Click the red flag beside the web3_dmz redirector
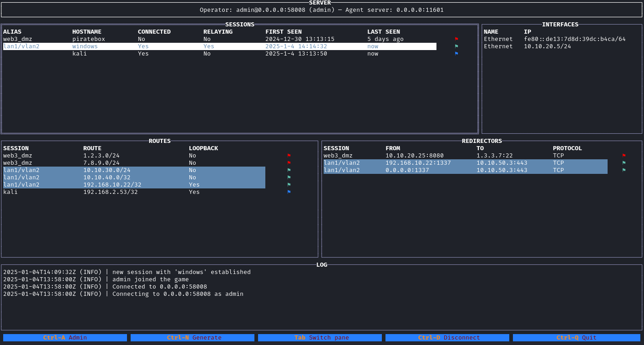The height and width of the screenshot is (345, 644). coord(624,155)
